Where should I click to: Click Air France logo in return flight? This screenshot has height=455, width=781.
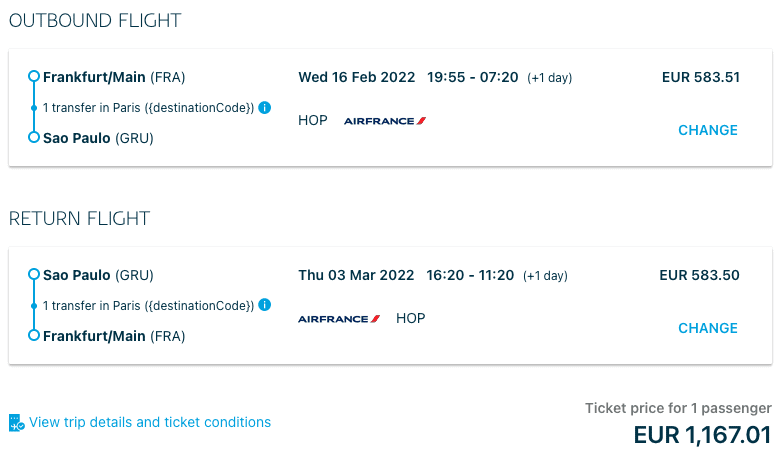click(339, 319)
